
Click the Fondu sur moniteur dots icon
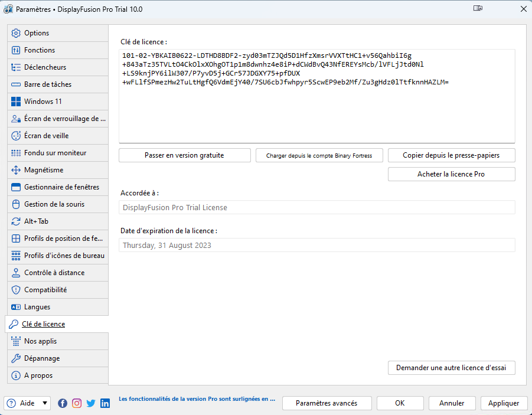(x=16, y=153)
